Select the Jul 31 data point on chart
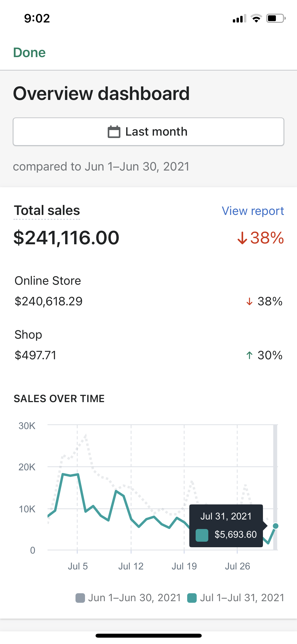 [x=276, y=526]
